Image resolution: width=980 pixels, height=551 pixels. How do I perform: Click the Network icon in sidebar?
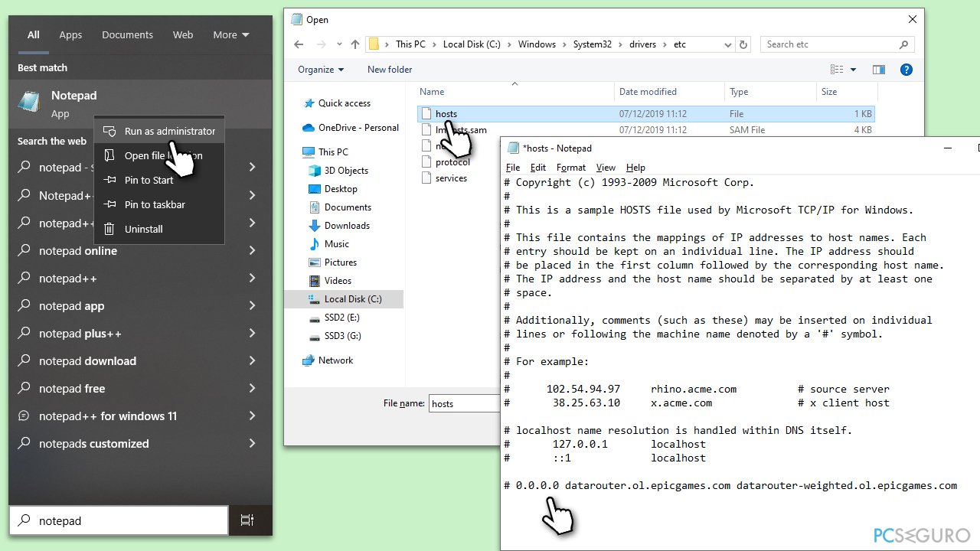309,360
